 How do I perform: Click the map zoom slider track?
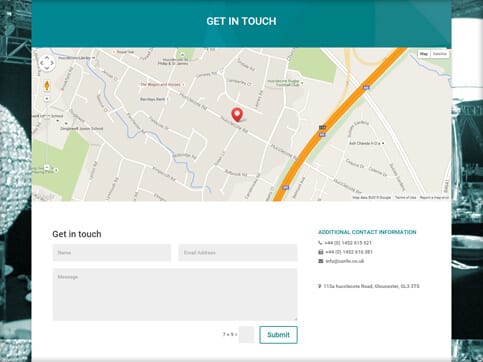[47, 133]
